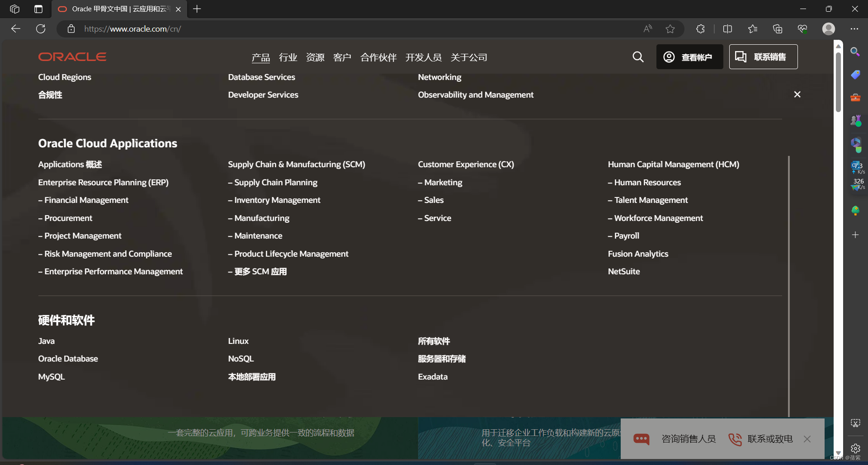
Task: Open Favorites list icon
Action: tap(753, 29)
